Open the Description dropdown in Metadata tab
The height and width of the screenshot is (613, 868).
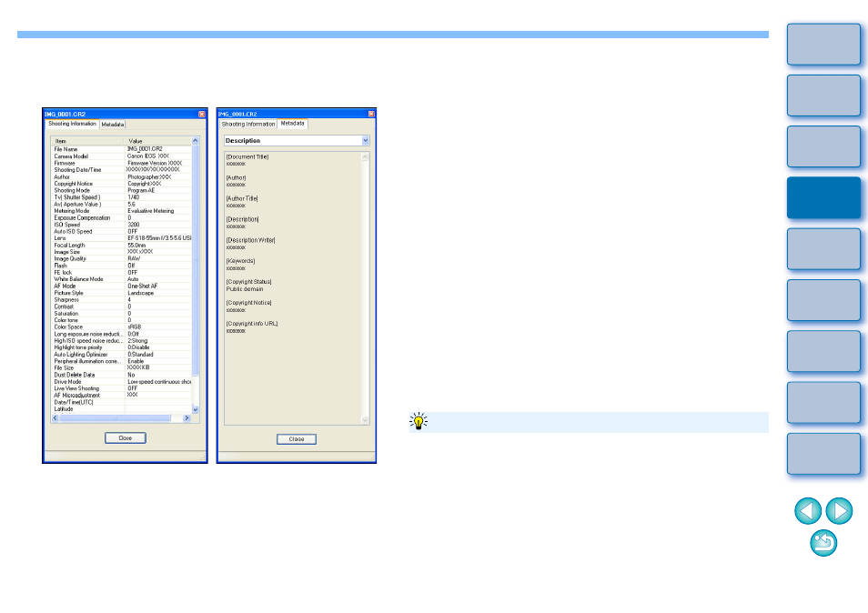pyautogui.click(x=297, y=141)
